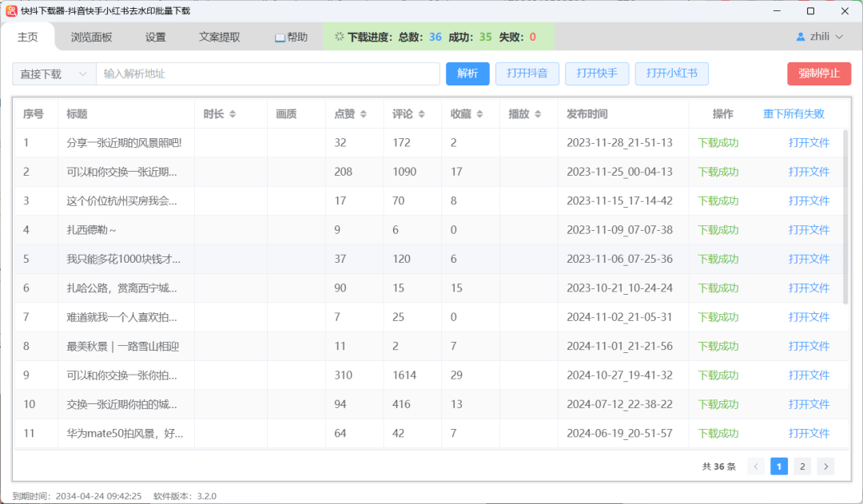Click the blue 解析 button
Image resolution: width=863 pixels, height=504 pixels.
[467, 73]
